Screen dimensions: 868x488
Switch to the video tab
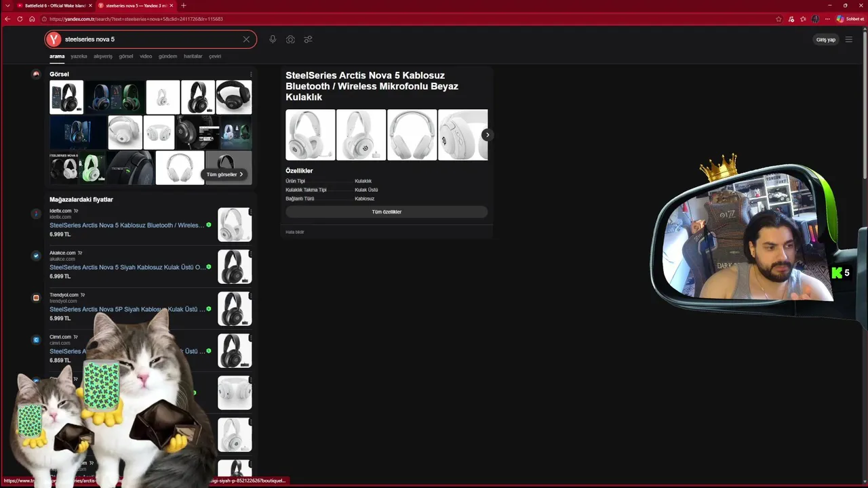pyautogui.click(x=146, y=56)
